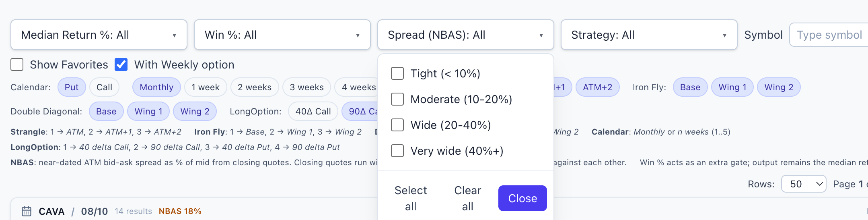This screenshot has height=220, width=868.
Task: Toggle the Calendar Put chip
Action: (x=72, y=87)
